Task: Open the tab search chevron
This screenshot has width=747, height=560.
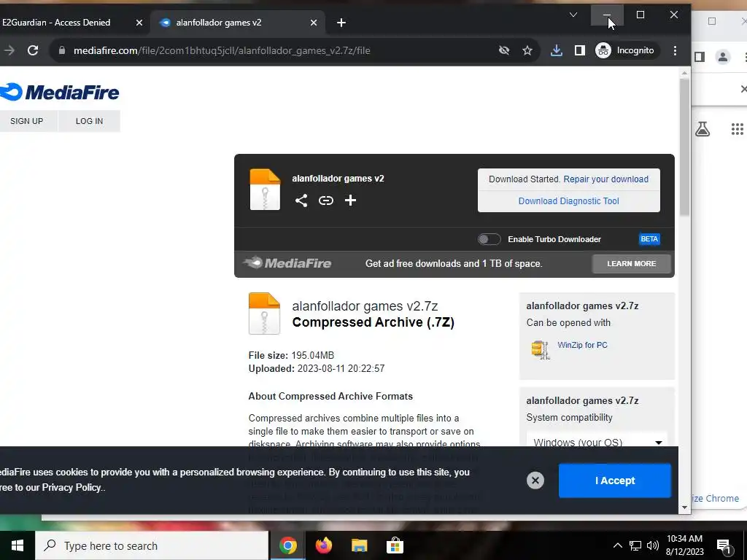Action: pos(573,15)
